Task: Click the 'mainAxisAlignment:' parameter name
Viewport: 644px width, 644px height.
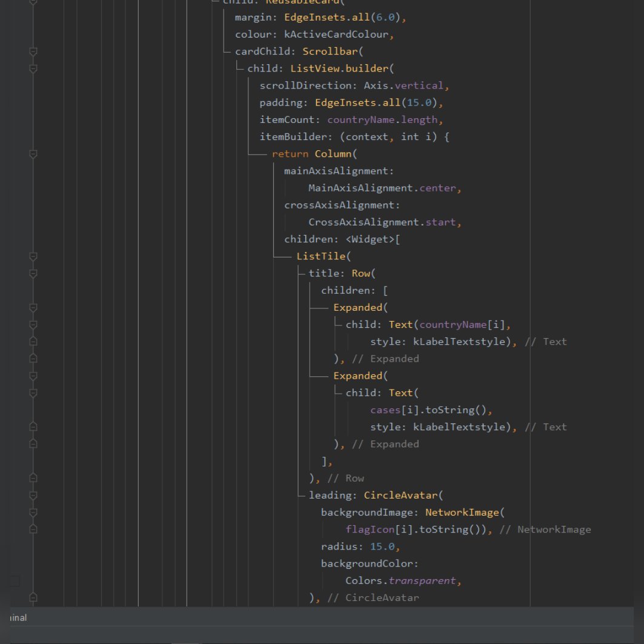Action: click(x=339, y=171)
